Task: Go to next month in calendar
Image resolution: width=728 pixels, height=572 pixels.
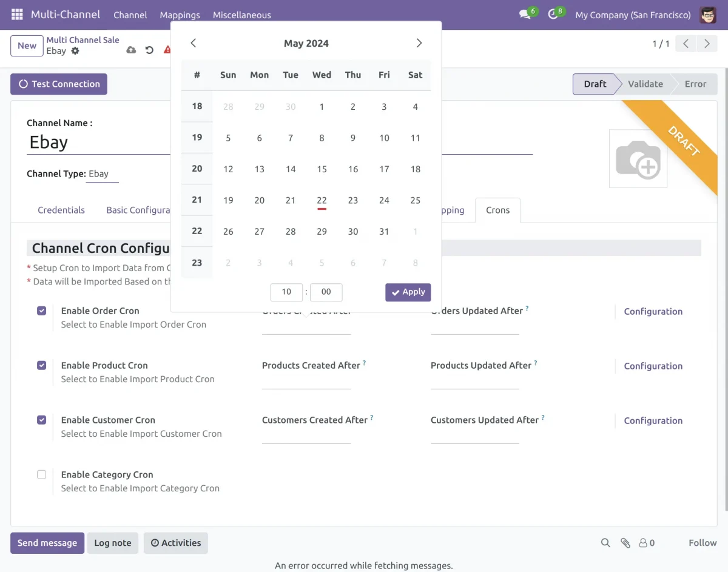Action: (419, 43)
